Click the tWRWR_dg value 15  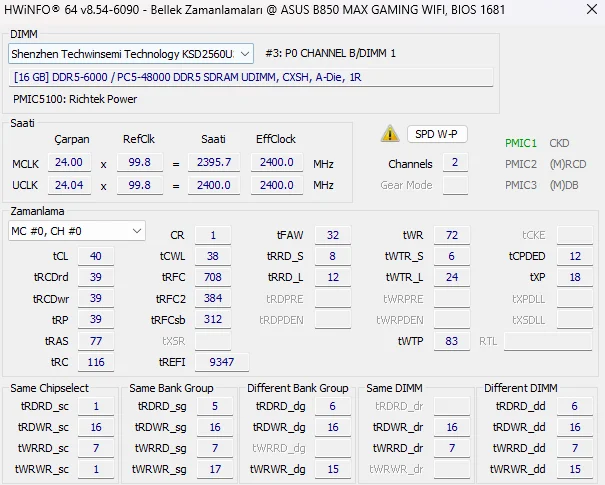[333, 469]
